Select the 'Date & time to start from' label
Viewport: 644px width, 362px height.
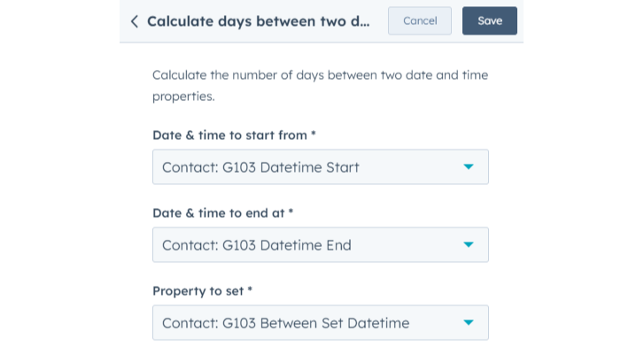[229, 135]
